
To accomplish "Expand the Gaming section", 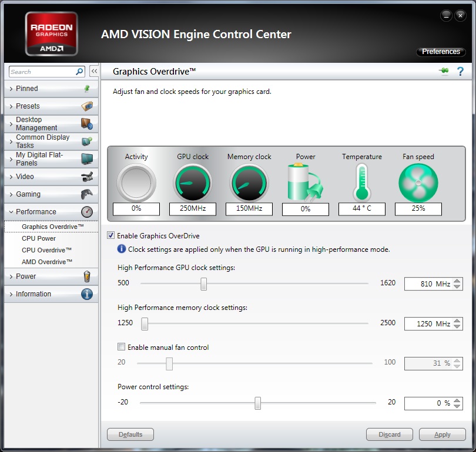I will [51, 194].
